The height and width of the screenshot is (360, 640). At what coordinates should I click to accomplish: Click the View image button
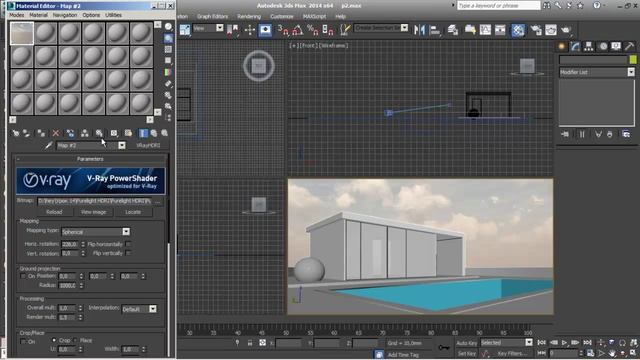93,212
